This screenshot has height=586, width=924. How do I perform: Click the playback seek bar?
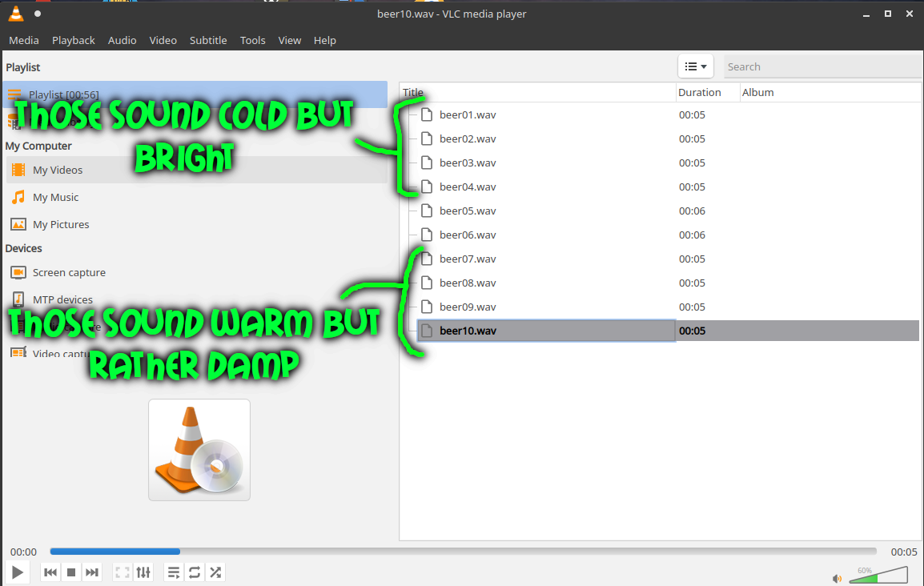click(463, 552)
